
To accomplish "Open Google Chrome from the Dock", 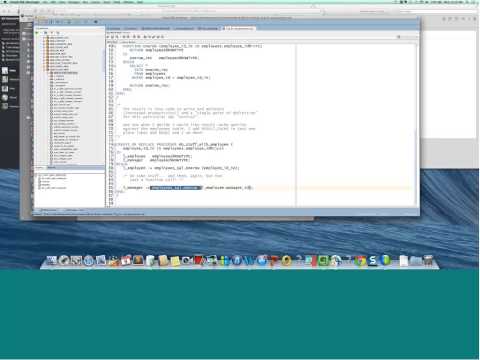I will pos(360,261).
